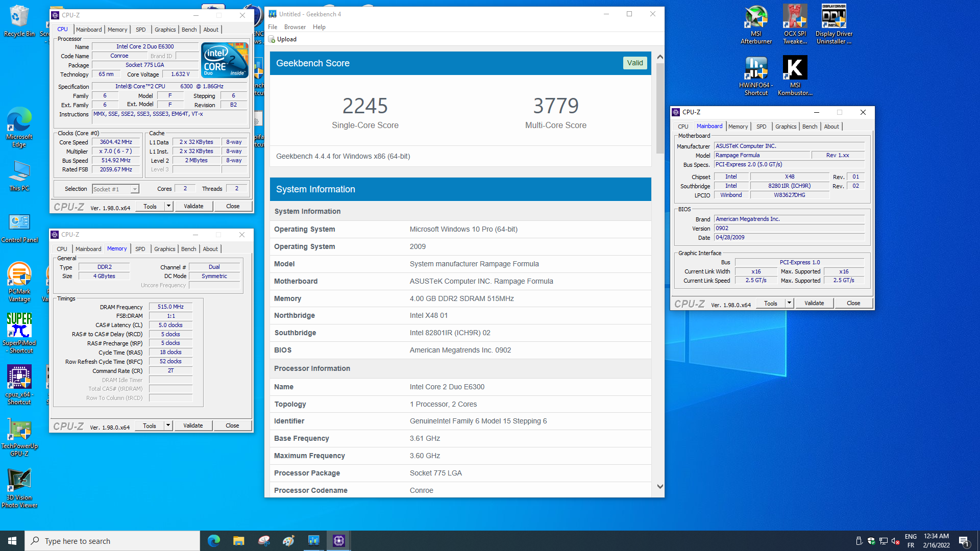Click the Intel Core 2 Duo logo
The width and height of the screenshot is (980, 551).
pyautogui.click(x=225, y=60)
